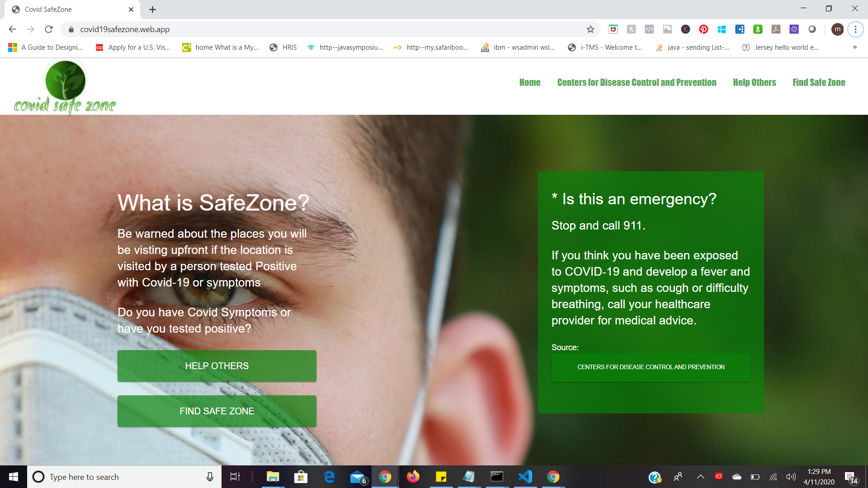The image size is (868, 488).
Task: Open the command prompt window from taskbar
Action: pos(497,477)
